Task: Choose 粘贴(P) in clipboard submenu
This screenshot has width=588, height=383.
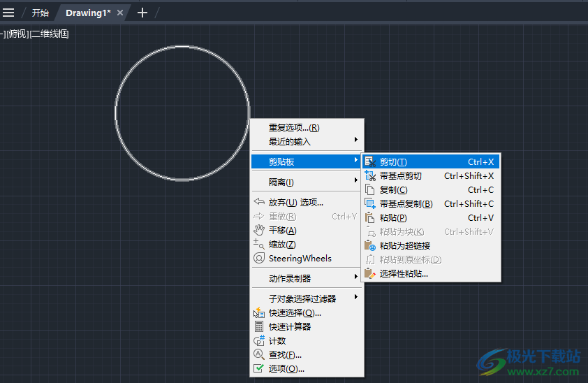Action: 431,217
